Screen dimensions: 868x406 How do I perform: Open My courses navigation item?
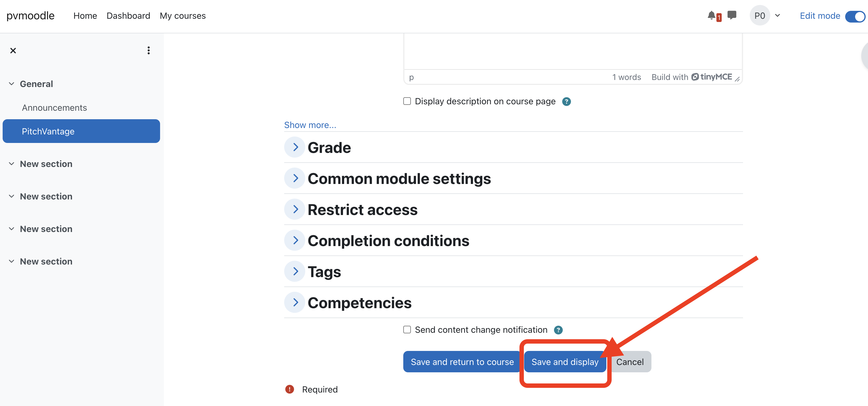point(183,16)
